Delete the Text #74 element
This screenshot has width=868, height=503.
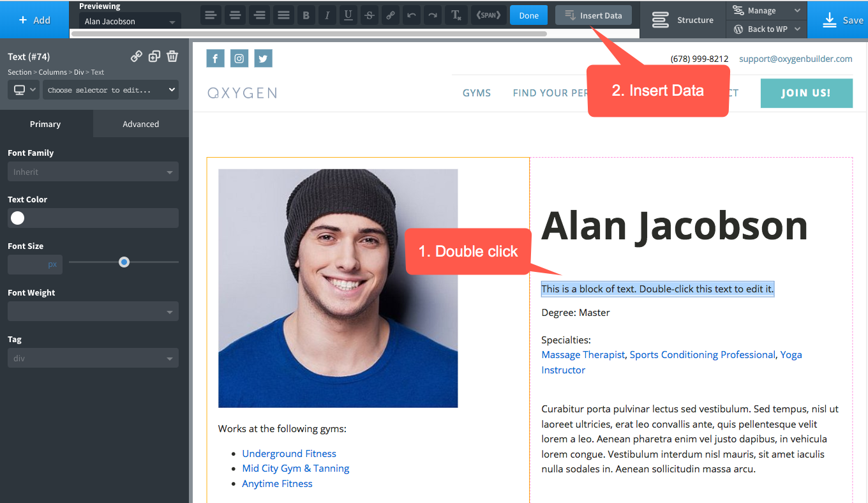tap(172, 56)
